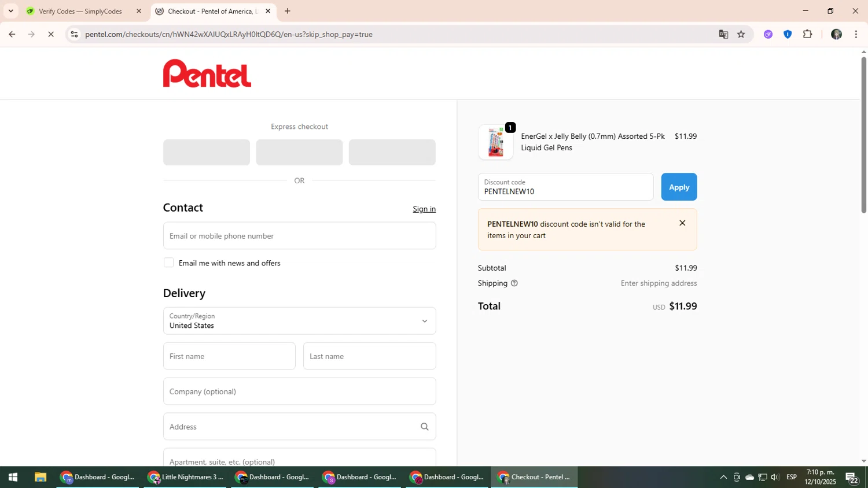Viewport: 868px width, 488px height.
Task: Apply the discount code
Action: tap(679, 187)
